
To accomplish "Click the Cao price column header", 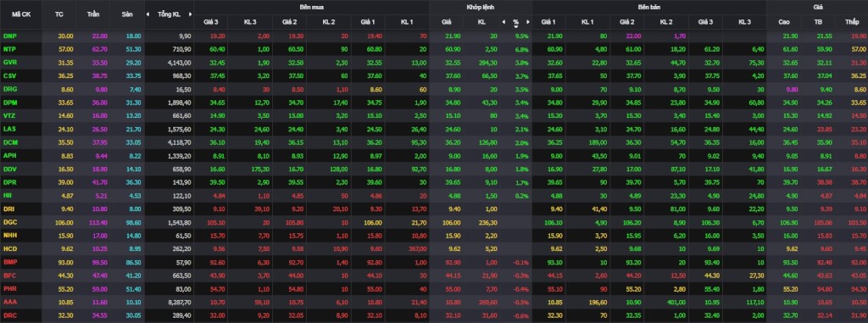I will tap(784, 22).
